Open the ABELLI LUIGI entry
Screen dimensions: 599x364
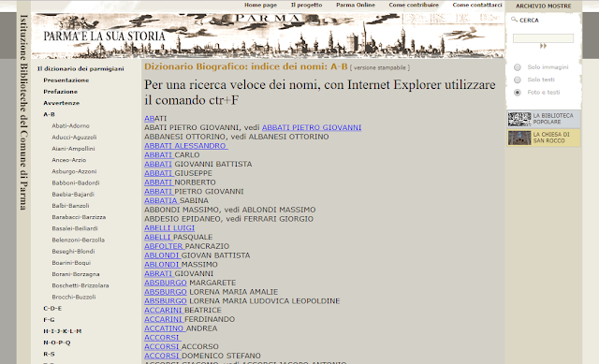point(169,228)
